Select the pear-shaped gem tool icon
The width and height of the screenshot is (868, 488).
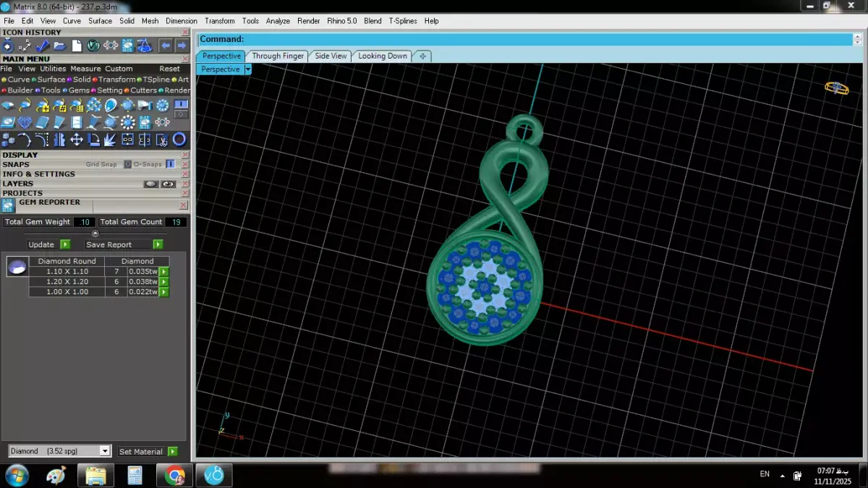111,106
